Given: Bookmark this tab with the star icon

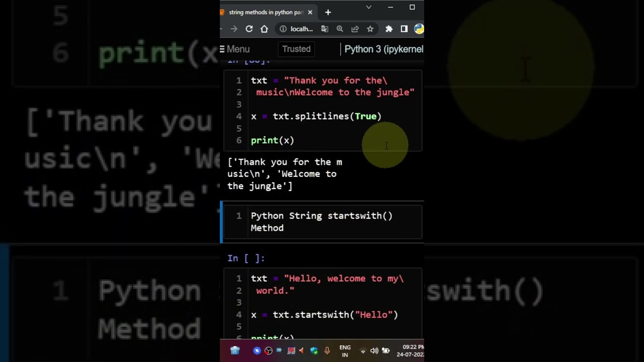Looking at the screenshot, I should 370,29.
